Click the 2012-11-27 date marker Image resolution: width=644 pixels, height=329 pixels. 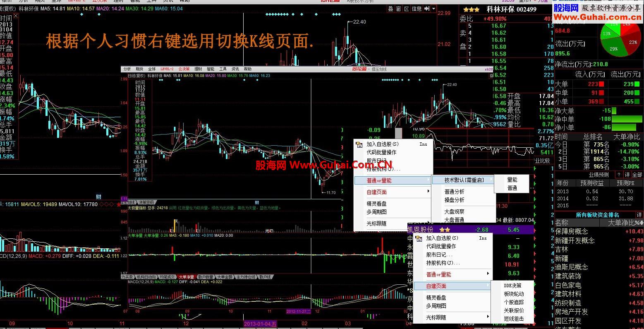tap(298, 311)
